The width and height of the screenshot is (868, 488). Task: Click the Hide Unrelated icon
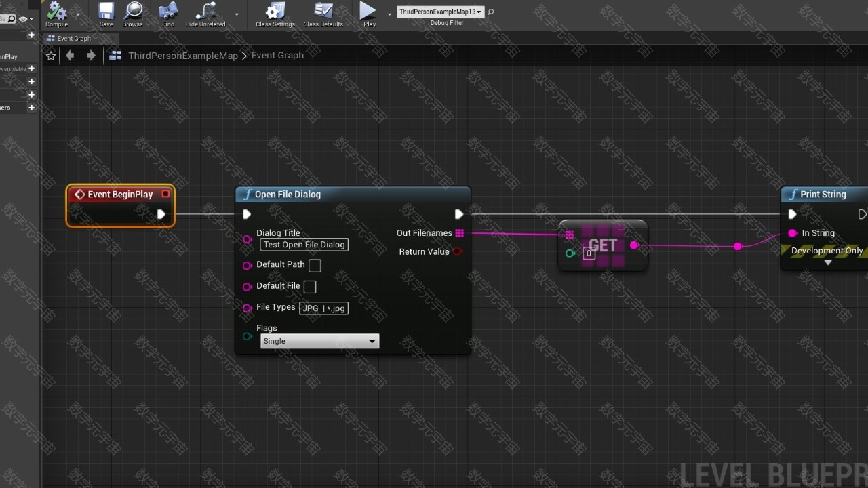click(x=205, y=12)
